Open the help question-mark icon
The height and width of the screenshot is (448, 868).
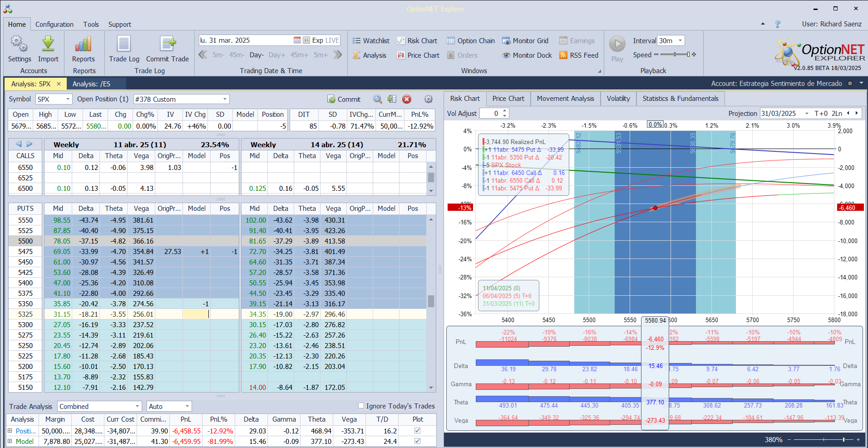778,24
